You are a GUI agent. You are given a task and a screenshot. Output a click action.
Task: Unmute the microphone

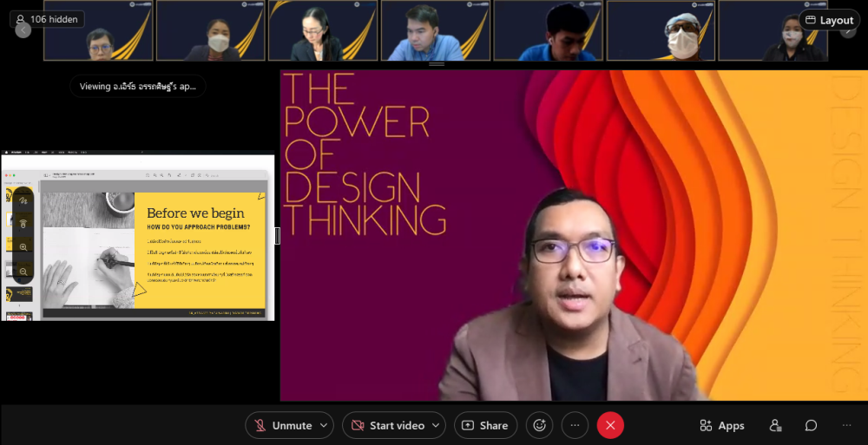pyautogui.click(x=284, y=425)
